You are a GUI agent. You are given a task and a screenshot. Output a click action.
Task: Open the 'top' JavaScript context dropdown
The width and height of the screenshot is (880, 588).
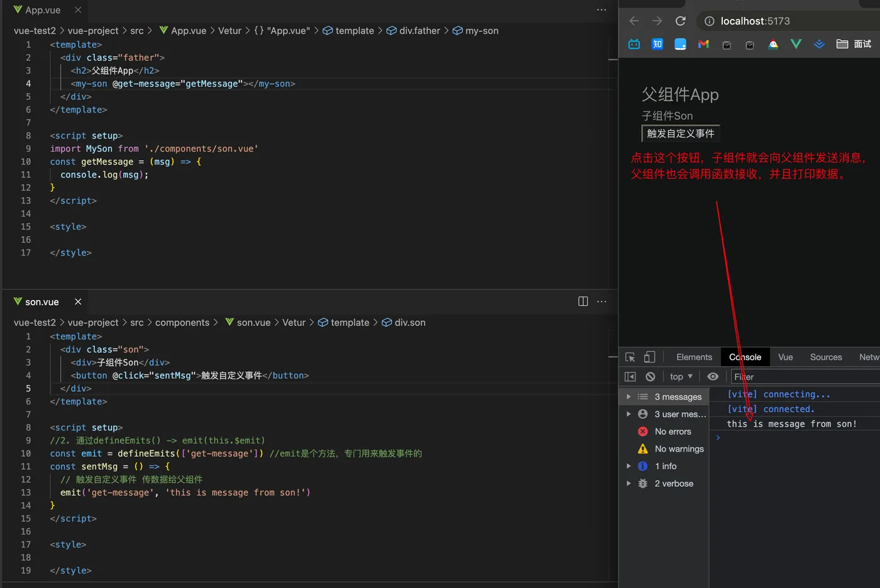[x=681, y=376]
